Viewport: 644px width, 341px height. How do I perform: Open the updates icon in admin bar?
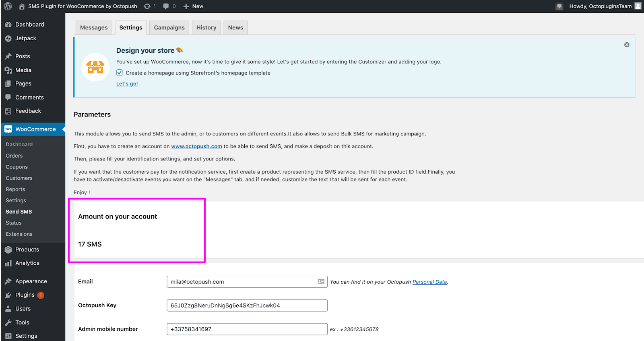(x=147, y=6)
